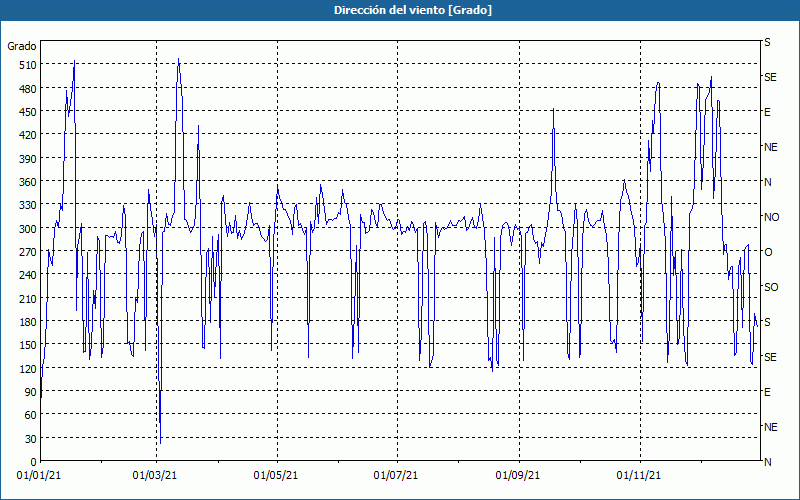Click the 450 degree axis label

click(x=28, y=112)
